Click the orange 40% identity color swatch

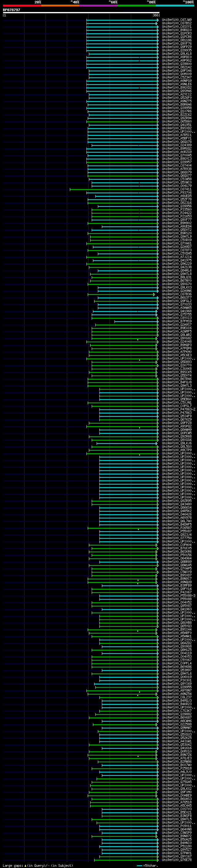(60, 6)
